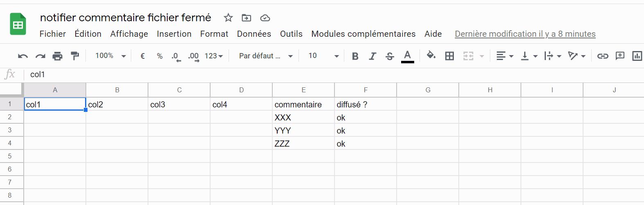
Task: Star this spreadsheet document
Action: click(x=228, y=18)
